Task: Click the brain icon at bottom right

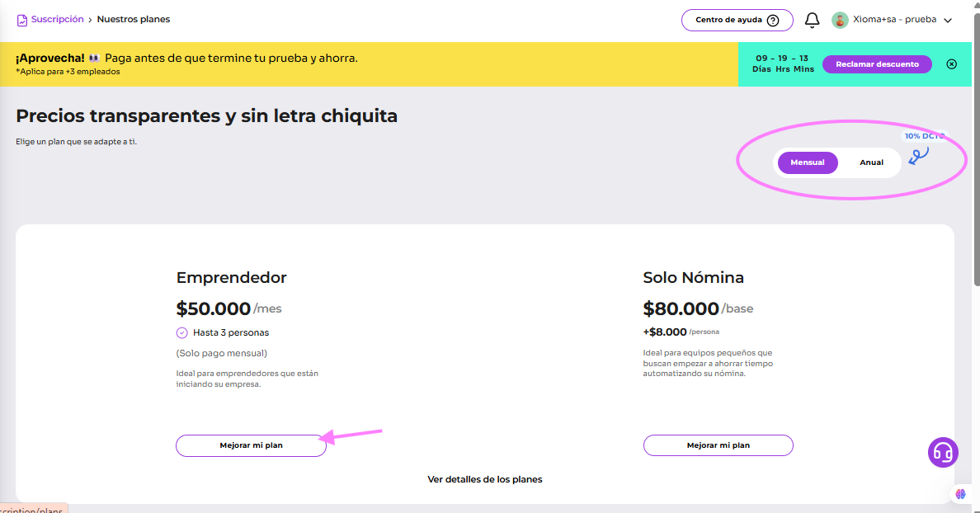Action: [960, 493]
